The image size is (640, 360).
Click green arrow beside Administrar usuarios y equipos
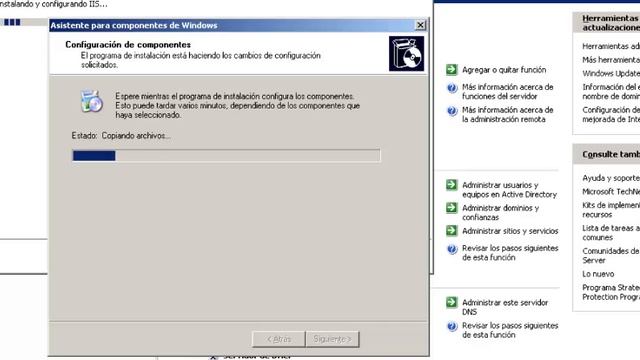[x=451, y=185]
